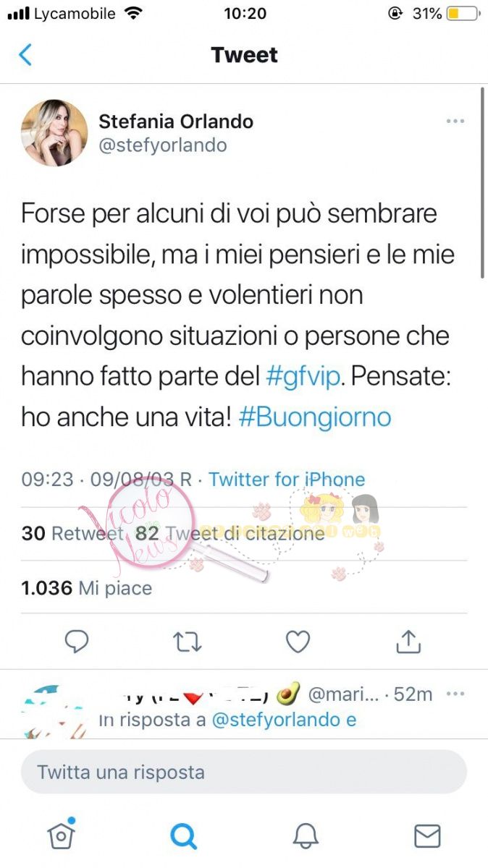The width and height of the screenshot is (488, 868).
Task: Open Stefania Orlando's profile picture
Action: pos(54,133)
